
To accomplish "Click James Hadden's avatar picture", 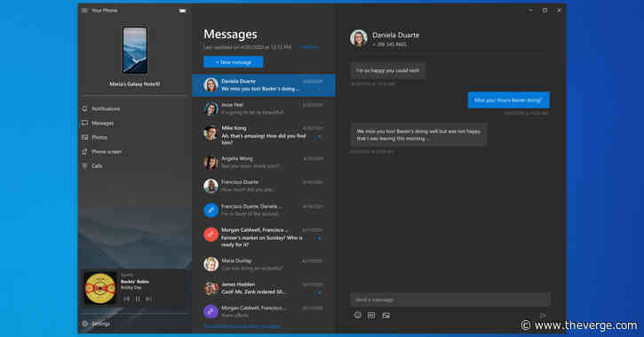I will 211,288.
